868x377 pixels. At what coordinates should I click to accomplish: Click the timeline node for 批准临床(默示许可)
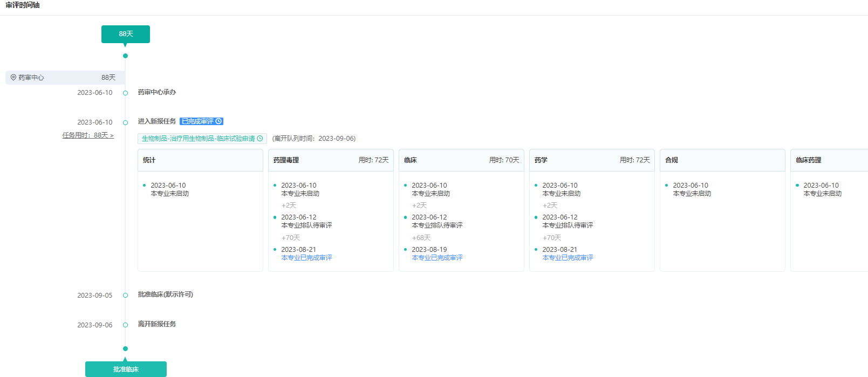pyautogui.click(x=125, y=295)
